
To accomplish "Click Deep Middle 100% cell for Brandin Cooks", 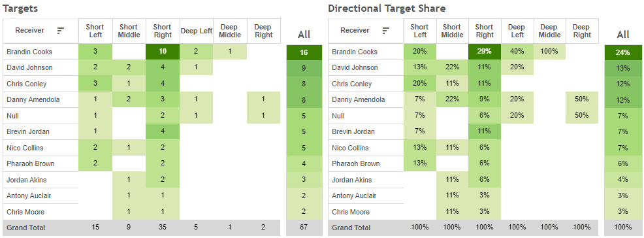I will pyautogui.click(x=549, y=52).
